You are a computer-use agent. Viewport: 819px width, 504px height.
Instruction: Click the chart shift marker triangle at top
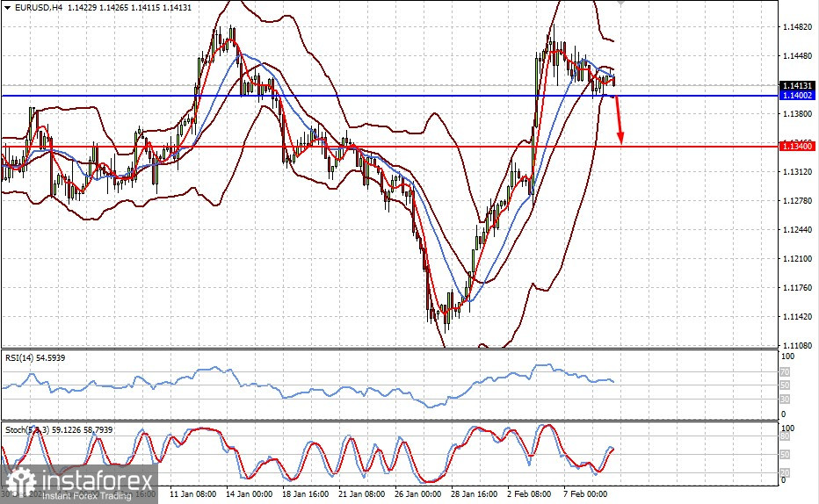pyautogui.click(x=620, y=4)
